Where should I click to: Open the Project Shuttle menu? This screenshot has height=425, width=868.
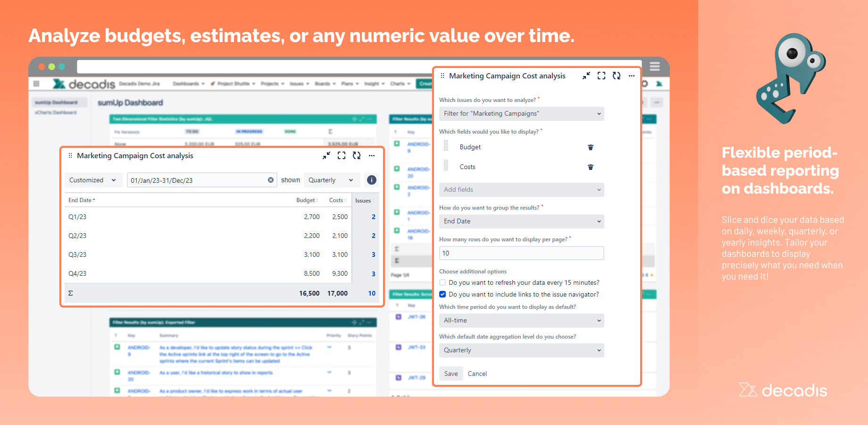point(233,84)
